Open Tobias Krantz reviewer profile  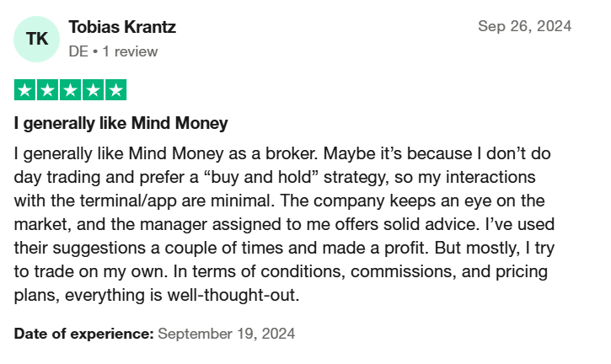(x=122, y=27)
